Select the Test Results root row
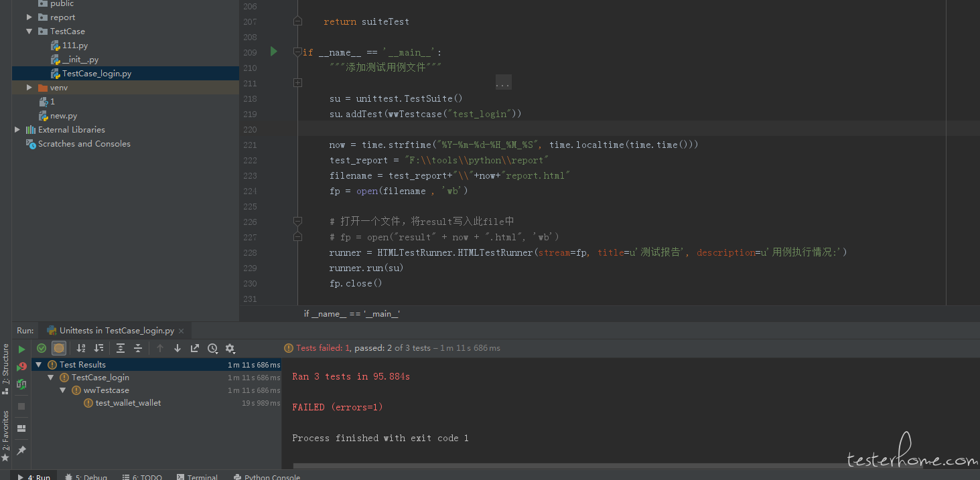Screen dimensions: 980x480 157,365
